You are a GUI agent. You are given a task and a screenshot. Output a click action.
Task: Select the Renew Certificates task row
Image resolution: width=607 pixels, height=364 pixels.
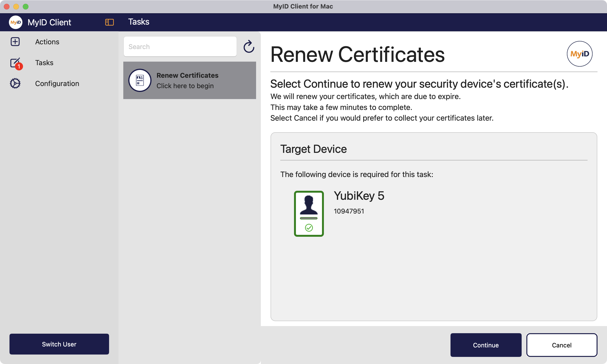(x=190, y=80)
